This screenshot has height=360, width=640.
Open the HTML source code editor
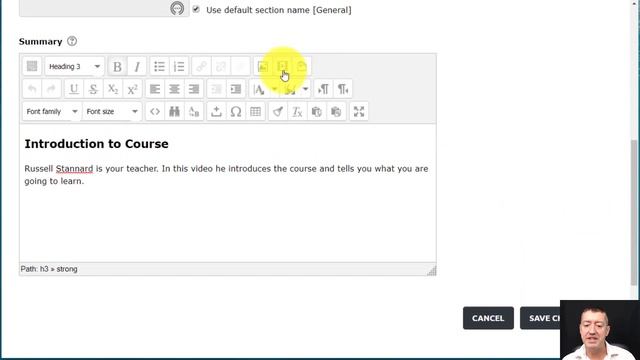pyautogui.click(x=155, y=111)
